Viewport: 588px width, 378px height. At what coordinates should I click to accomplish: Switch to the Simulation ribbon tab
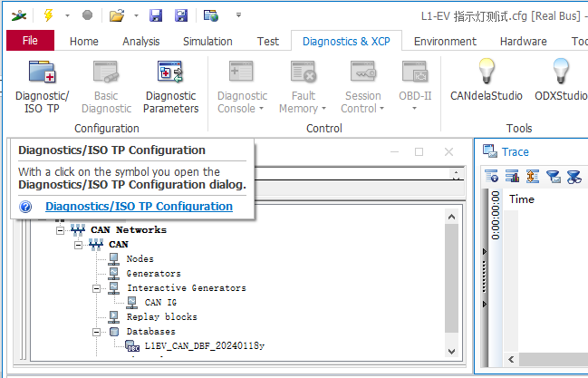(x=207, y=42)
